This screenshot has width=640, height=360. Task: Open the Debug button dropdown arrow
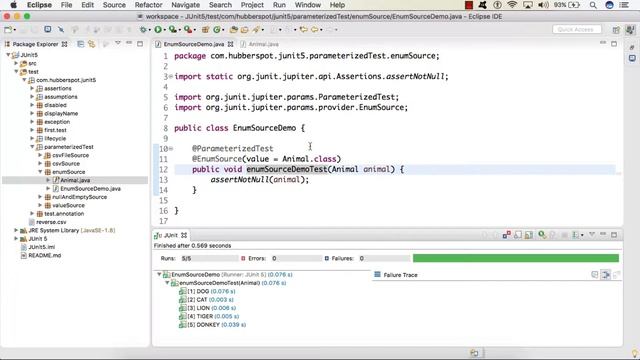(x=149, y=30)
